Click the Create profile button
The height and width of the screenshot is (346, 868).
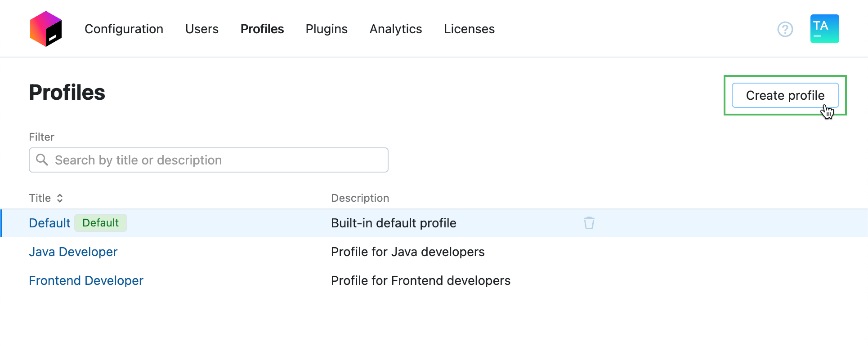pos(785,95)
